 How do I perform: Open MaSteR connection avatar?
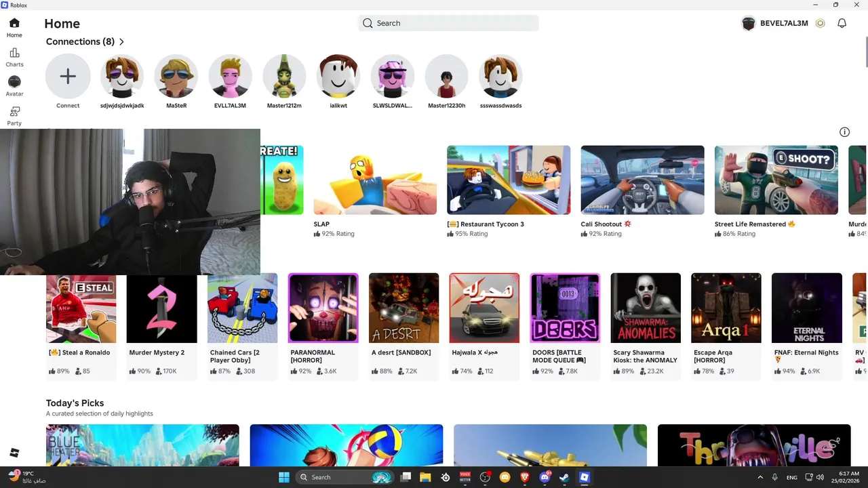coord(176,77)
